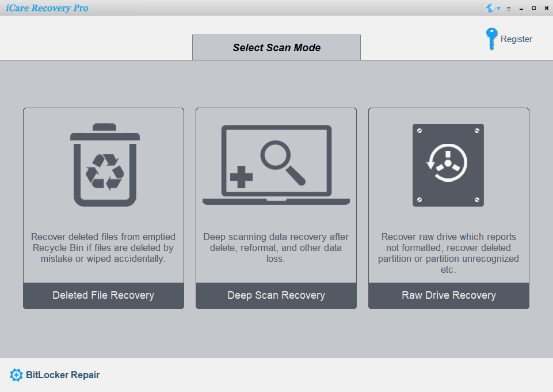This screenshot has height=392, width=553.
Task: Click the recycle bin icon
Action: 105,166
